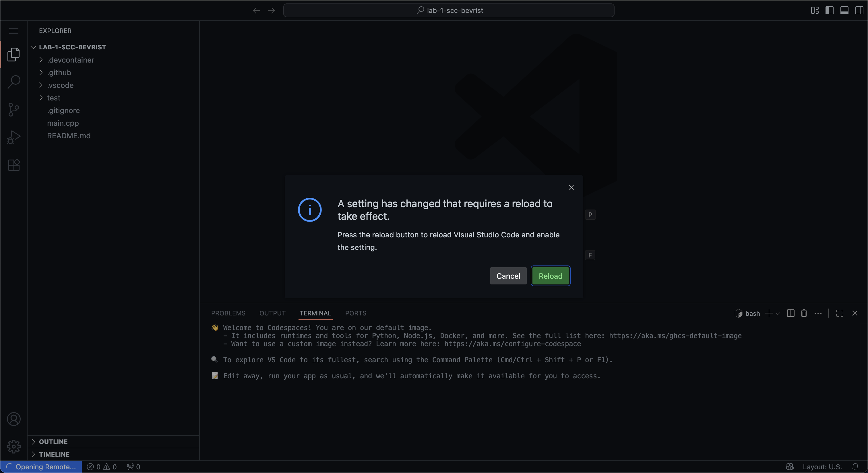The height and width of the screenshot is (473, 868).
Task: Toggle the secondary sidebar visibility
Action: point(859,10)
